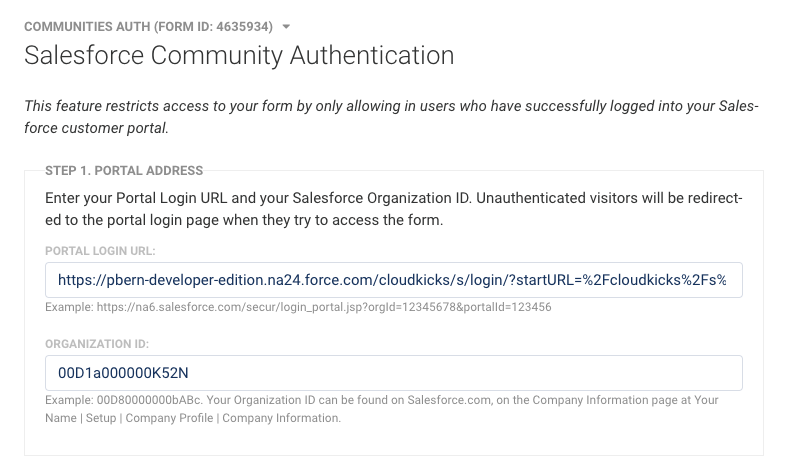
Task: Click the ORGANIZATION ID label
Action: click(x=97, y=344)
